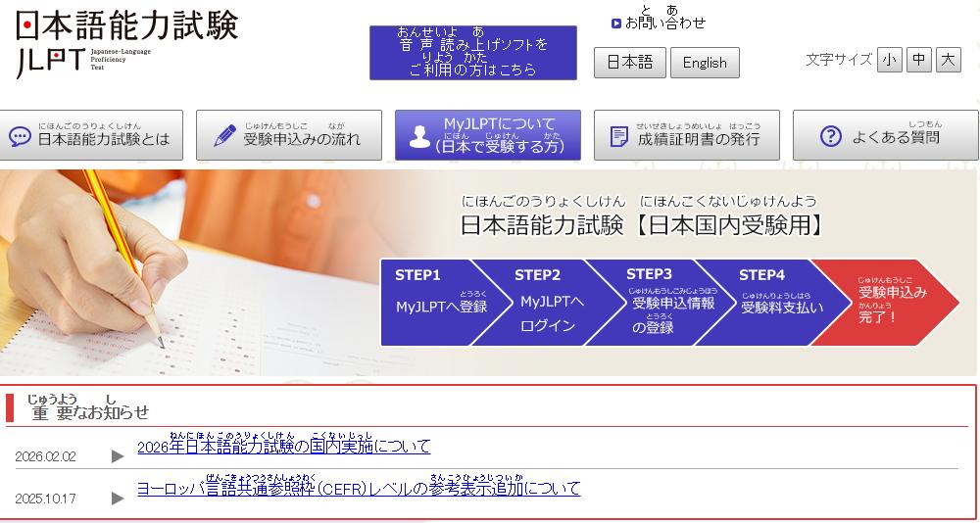Viewport: 980px width, 523px height.
Task: Switch language to English
Action: click(705, 63)
